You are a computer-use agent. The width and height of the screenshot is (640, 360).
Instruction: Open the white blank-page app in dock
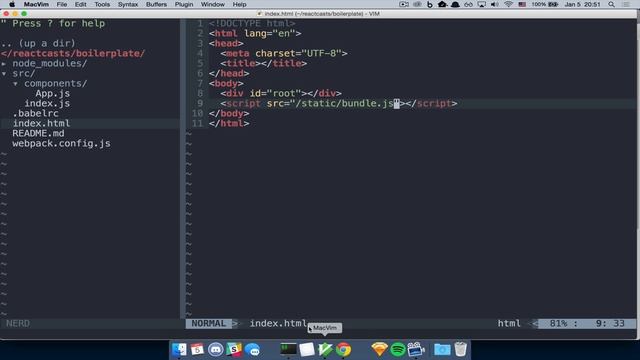tap(307, 350)
